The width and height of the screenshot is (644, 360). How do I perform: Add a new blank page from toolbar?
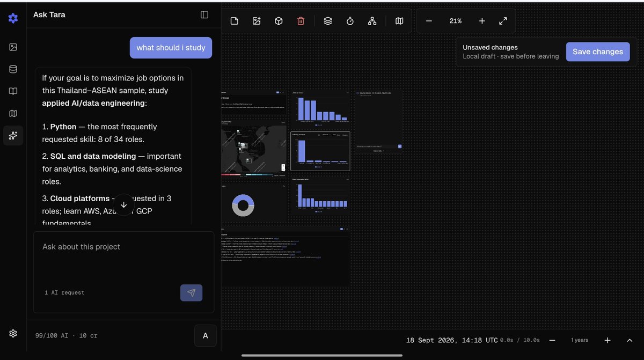[x=235, y=21]
